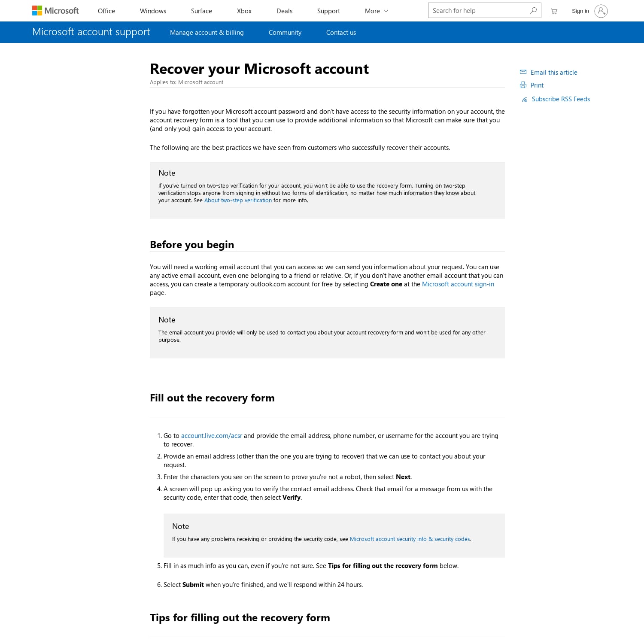Go to Microsoft account support home

(x=91, y=32)
